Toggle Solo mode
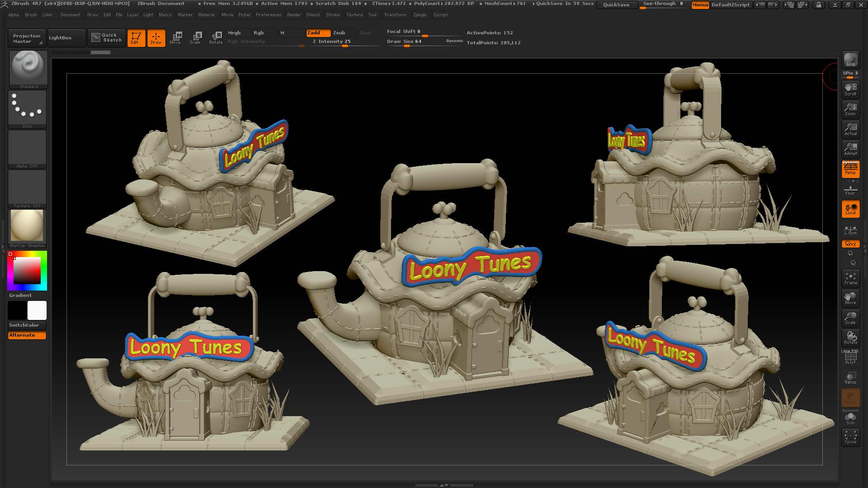Viewport: 868px width, 488px height. tap(850, 417)
